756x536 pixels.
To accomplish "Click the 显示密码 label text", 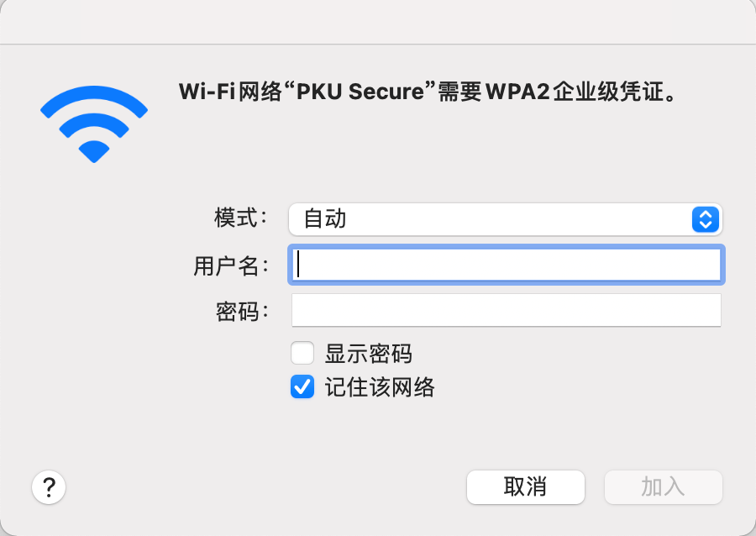I will [369, 354].
